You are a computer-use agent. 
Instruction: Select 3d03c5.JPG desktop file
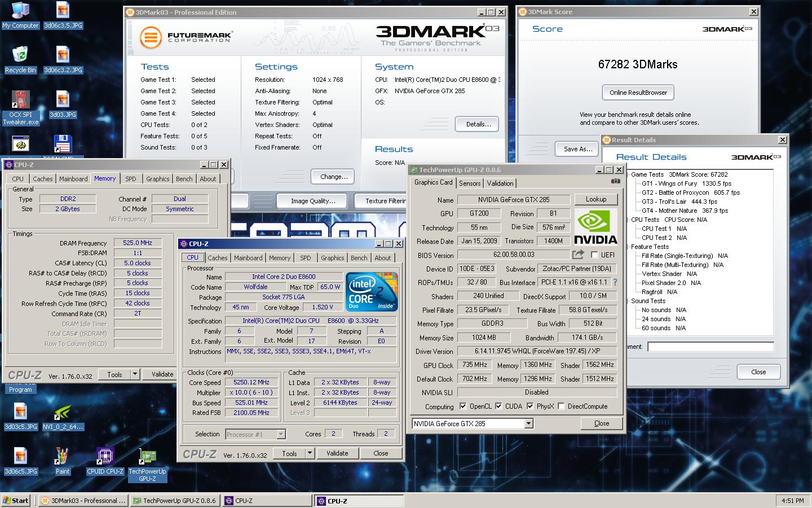[20, 417]
